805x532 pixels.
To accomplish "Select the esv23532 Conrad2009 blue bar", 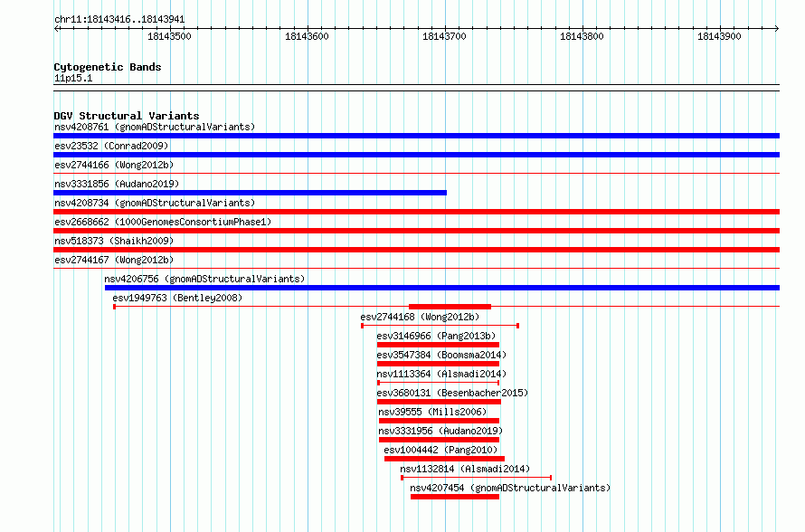I will 416,155.
